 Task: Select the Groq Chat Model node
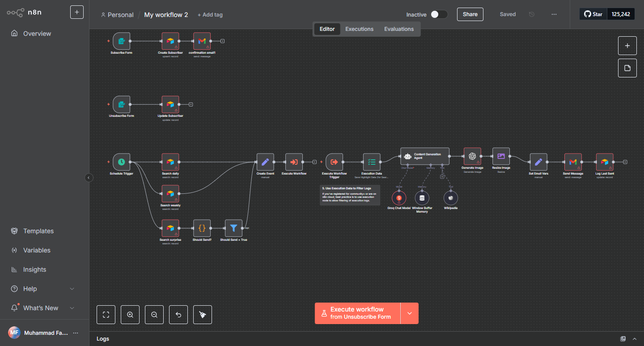point(399,198)
